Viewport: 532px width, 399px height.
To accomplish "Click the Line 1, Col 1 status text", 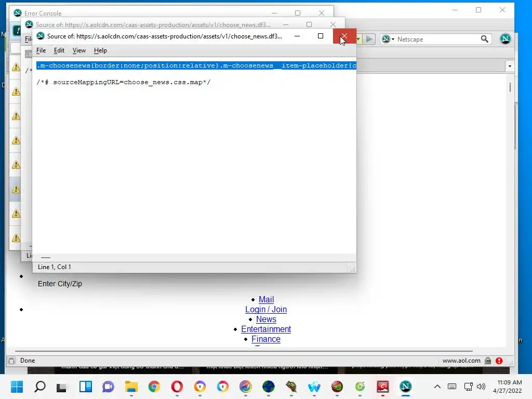I will tap(54, 267).
